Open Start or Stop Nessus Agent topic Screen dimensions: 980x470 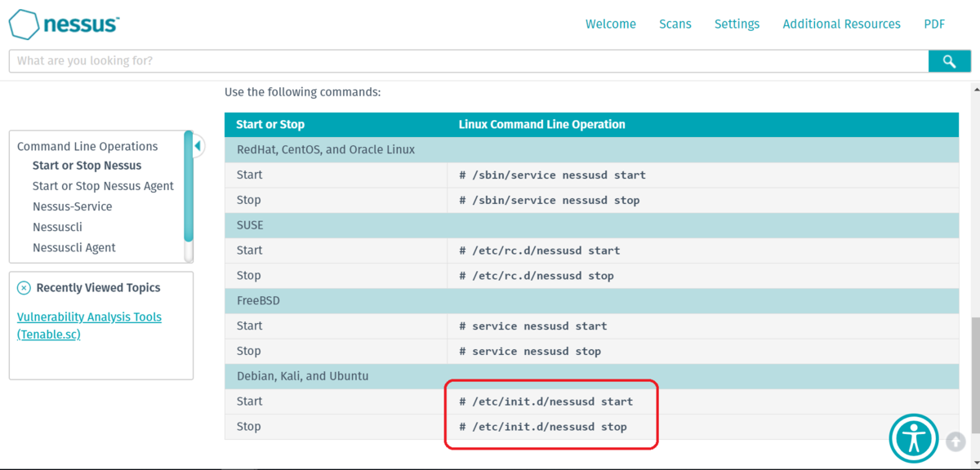pos(103,186)
